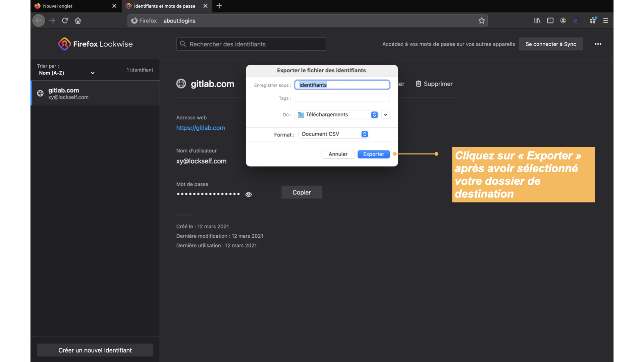Open the Format Document CSV dropdown
Screen dimensions: 644x362
[333, 134]
